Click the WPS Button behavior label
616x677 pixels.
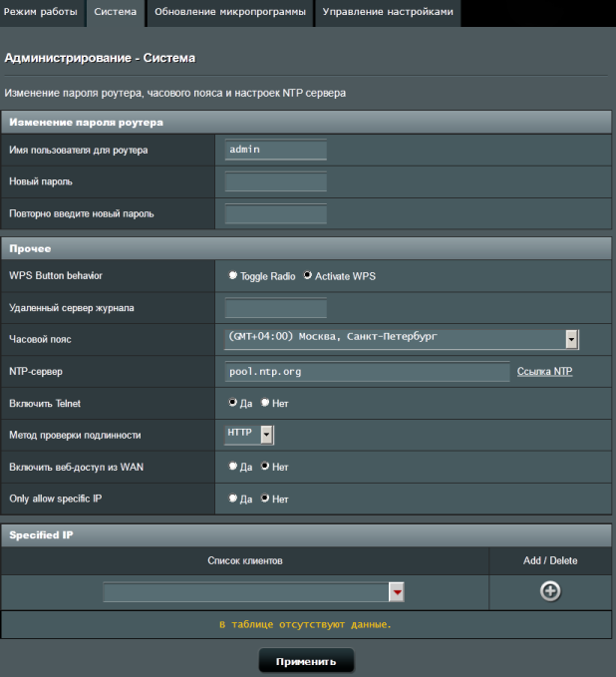[x=56, y=275]
